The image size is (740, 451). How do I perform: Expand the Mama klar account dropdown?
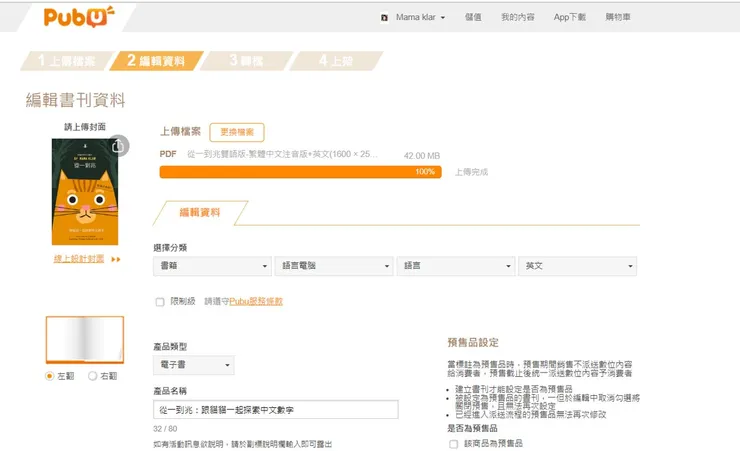[420, 17]
